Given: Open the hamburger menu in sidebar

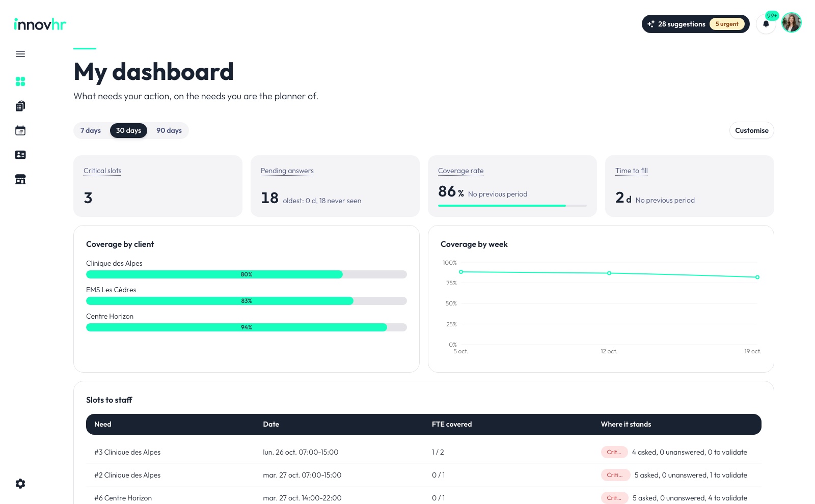Looking at the screenshot, I should pyautogui.click(x=20, y=54).
